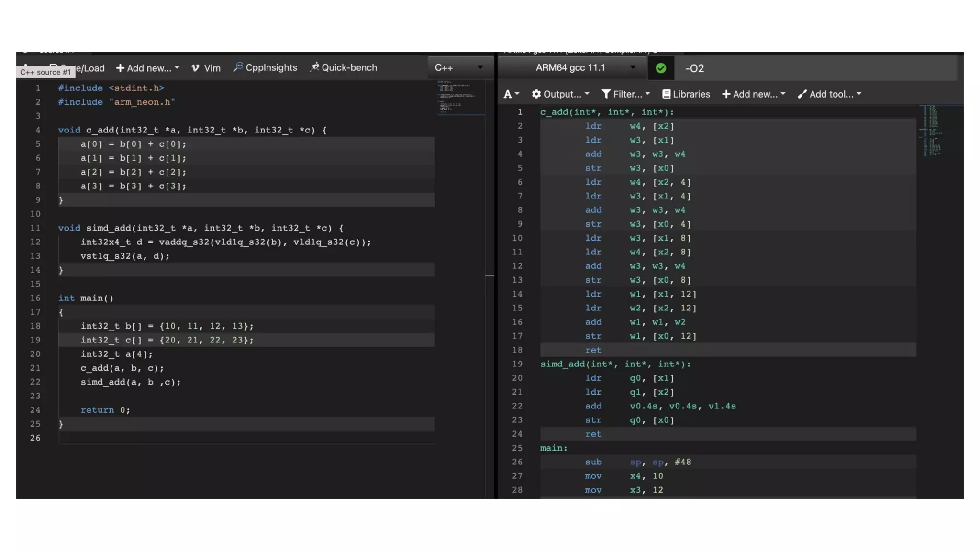Toggle Vim keybinding mode
980x551 pixels.
click(x=206, y=68)
